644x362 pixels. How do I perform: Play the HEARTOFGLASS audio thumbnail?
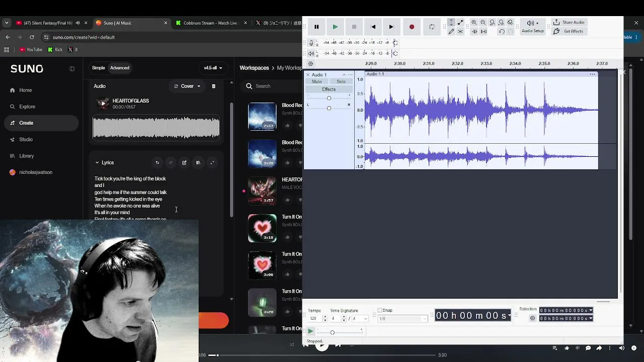point(103,104)
